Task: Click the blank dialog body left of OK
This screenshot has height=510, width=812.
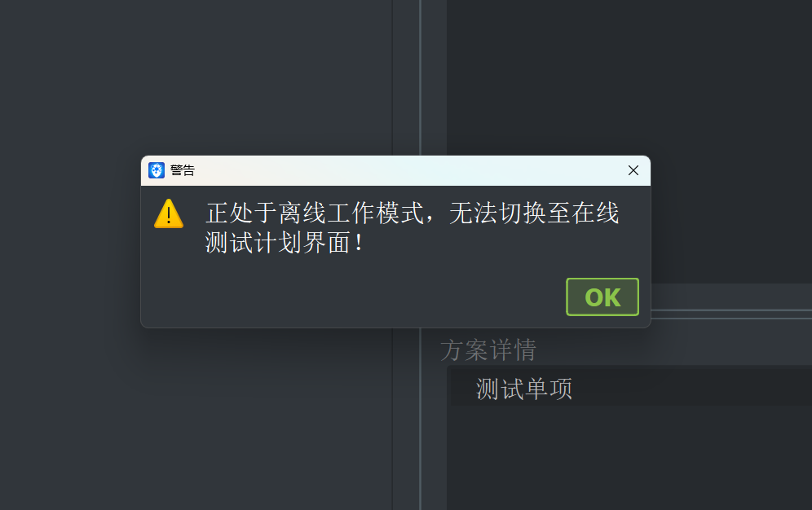Action: [352, 297]
